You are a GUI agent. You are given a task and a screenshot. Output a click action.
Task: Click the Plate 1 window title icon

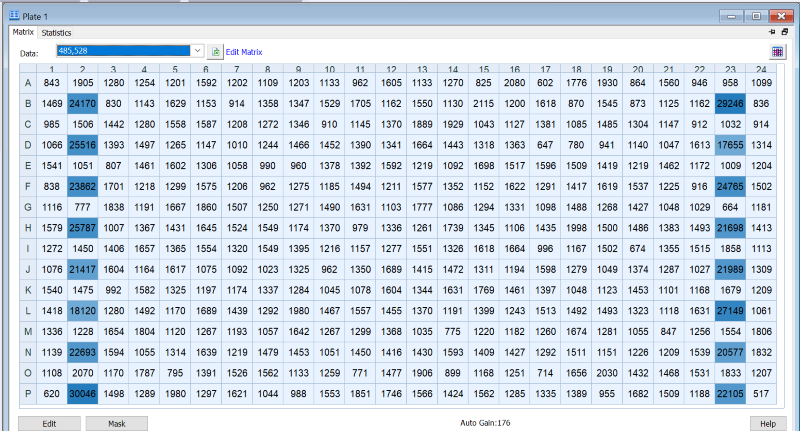pyautogui.click(x=14, y=15)
